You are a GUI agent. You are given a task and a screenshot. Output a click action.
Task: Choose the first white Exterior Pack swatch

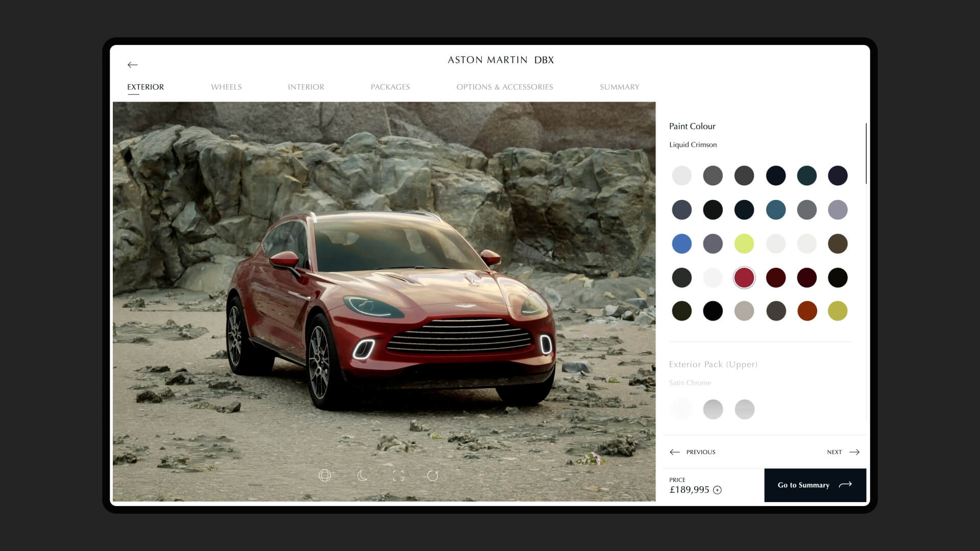coord(682,409)
